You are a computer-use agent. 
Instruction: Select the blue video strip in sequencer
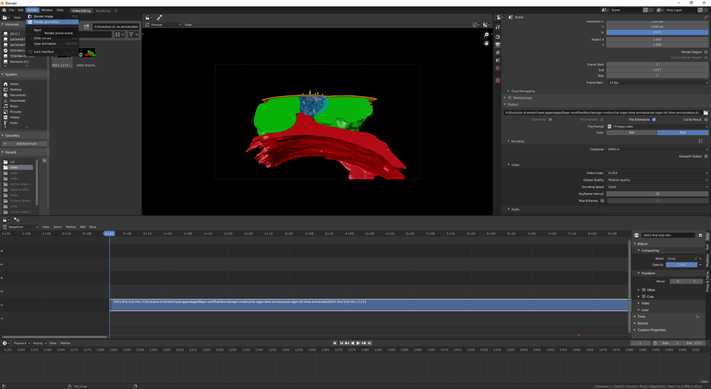pyautogui.click(x=369, y=304)
